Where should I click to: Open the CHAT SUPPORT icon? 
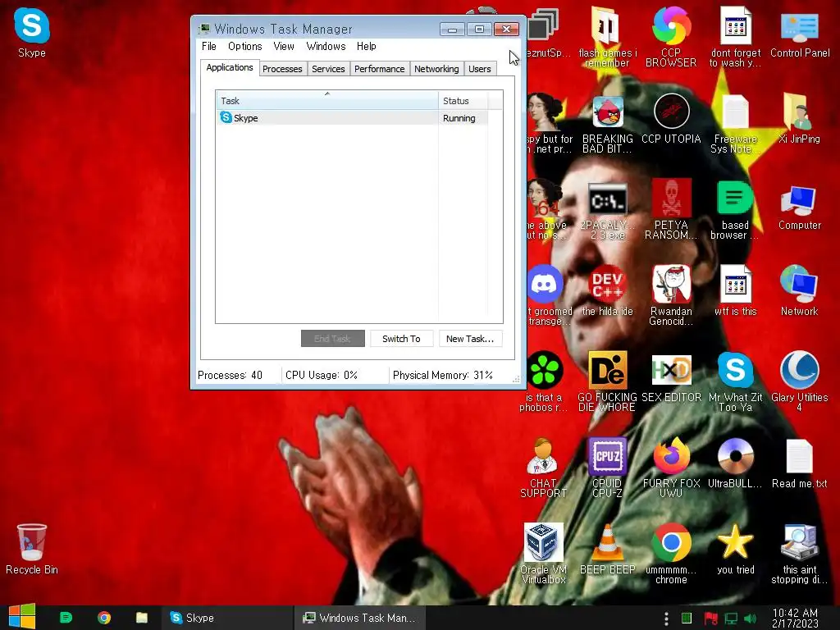click(x=543, y=468)
